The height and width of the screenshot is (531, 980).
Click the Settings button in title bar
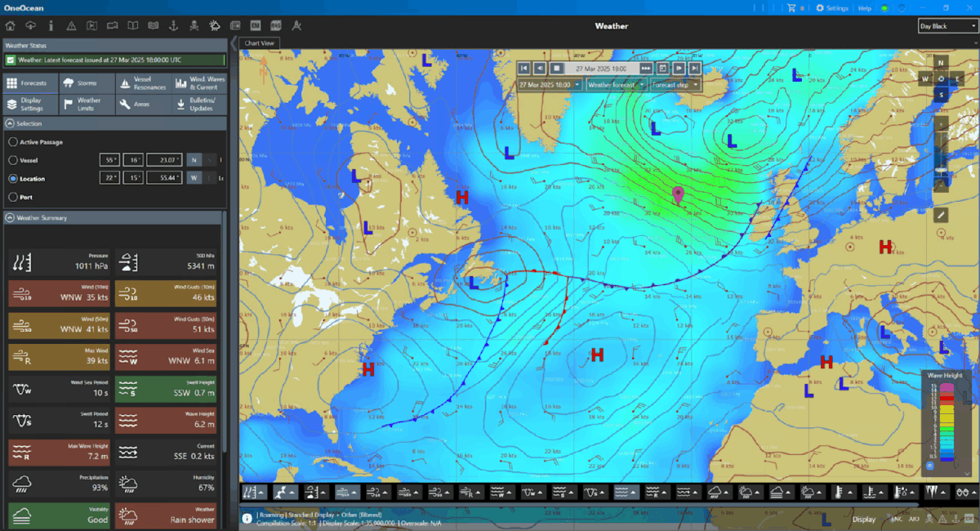(x=832, y=8)
